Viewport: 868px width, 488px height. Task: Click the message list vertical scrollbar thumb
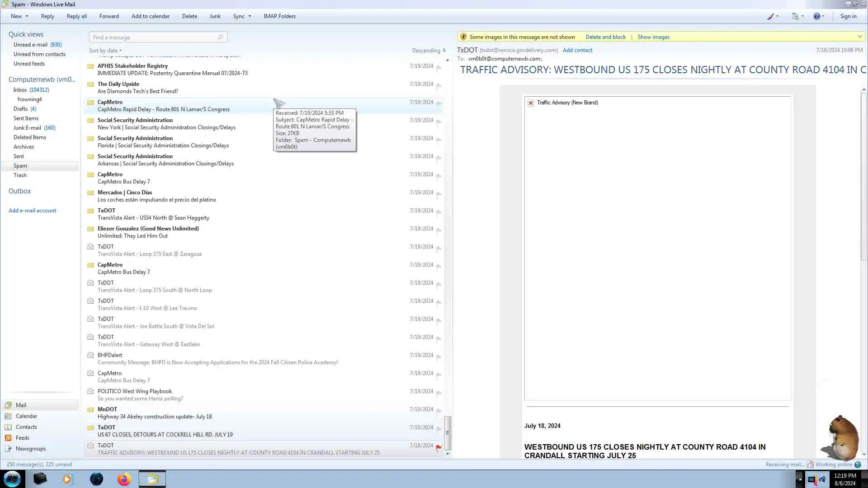[x=448, y=432]
